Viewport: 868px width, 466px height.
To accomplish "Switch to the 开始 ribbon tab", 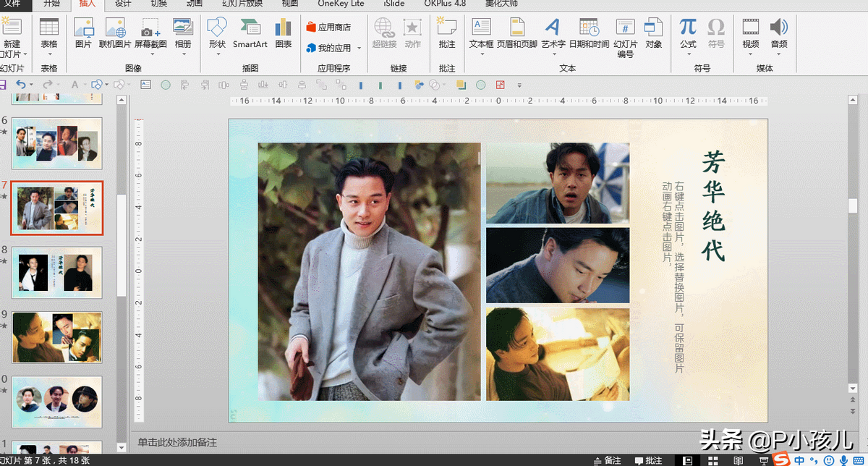I will [x=51, y=4].
